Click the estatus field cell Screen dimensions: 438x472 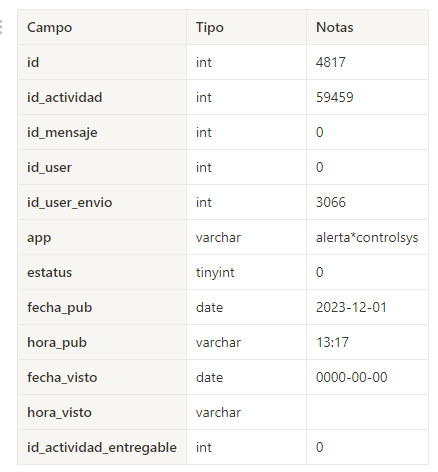point(102,272)
